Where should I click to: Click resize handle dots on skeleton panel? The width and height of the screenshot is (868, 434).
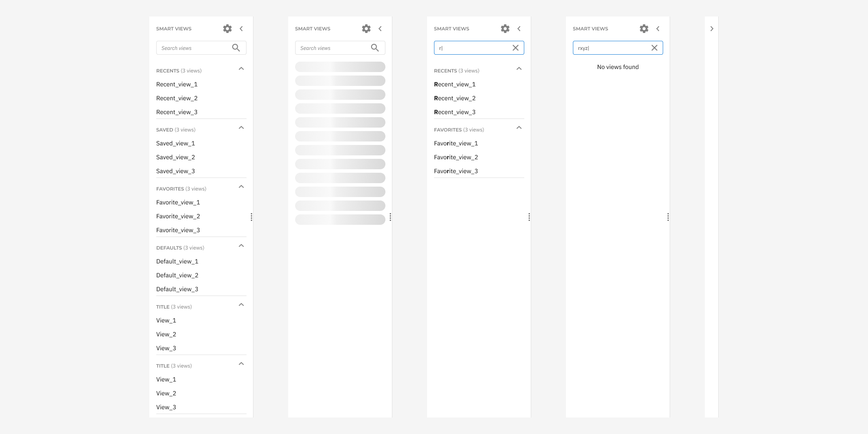[x=391, y=217]
